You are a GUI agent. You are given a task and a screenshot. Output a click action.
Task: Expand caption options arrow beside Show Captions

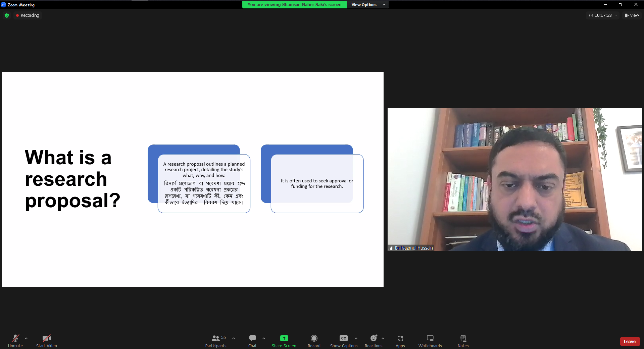[x=356, y=338]
